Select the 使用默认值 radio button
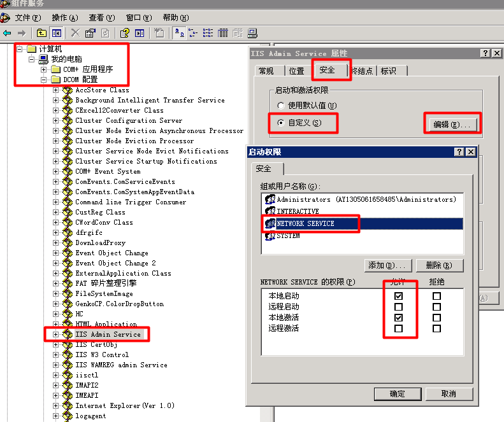 281,106
